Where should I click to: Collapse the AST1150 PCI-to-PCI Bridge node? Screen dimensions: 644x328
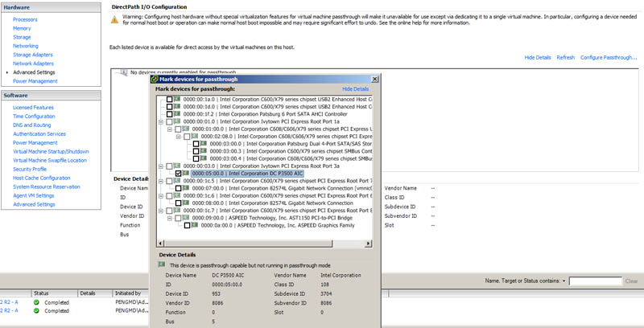[170, 218]
